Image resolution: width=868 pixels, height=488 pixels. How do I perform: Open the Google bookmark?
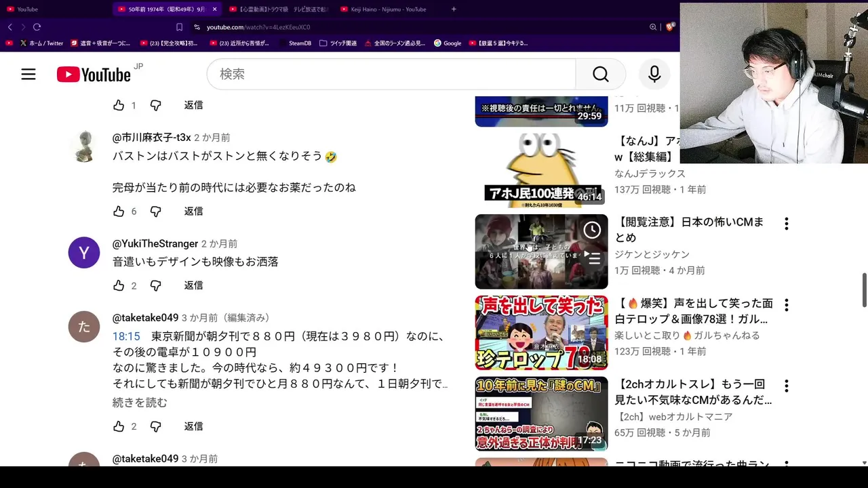pos(448,43)
